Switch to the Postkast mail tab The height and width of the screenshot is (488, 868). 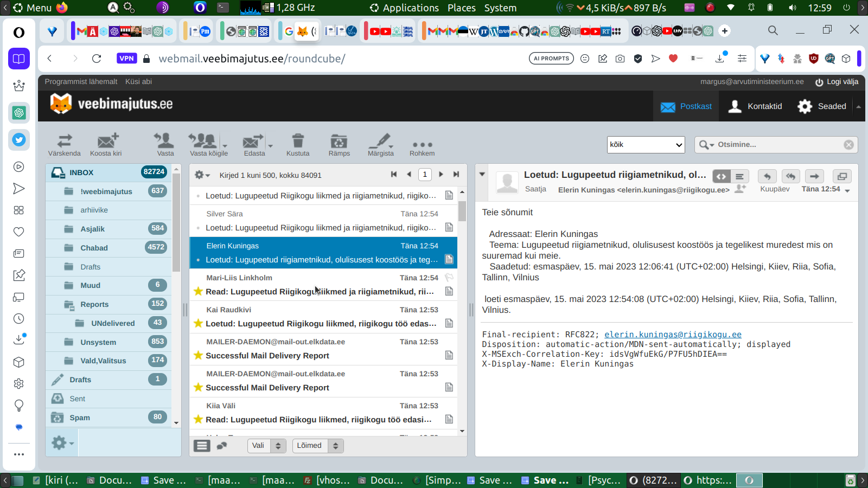686,106
